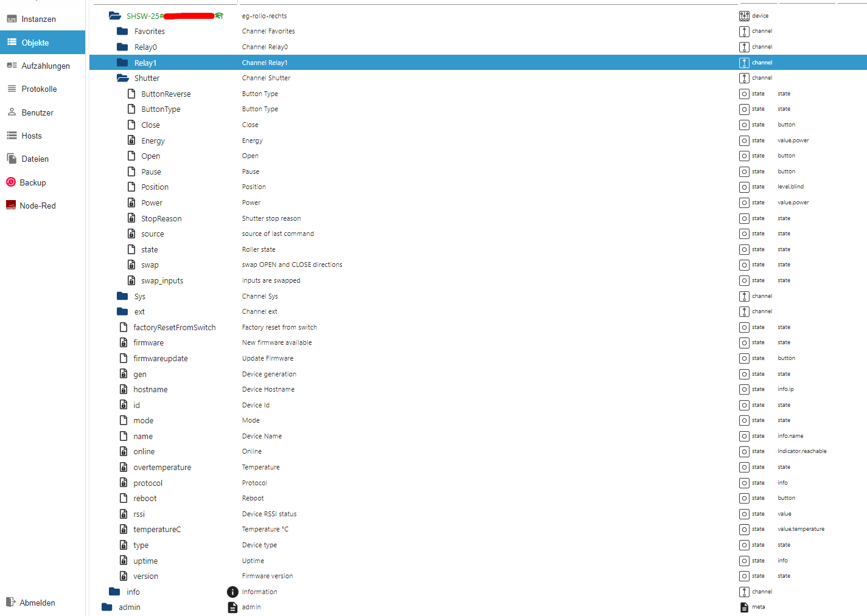The image size is (867, 616).
Task: Expand the ext folder
Action: pos(122,311)
